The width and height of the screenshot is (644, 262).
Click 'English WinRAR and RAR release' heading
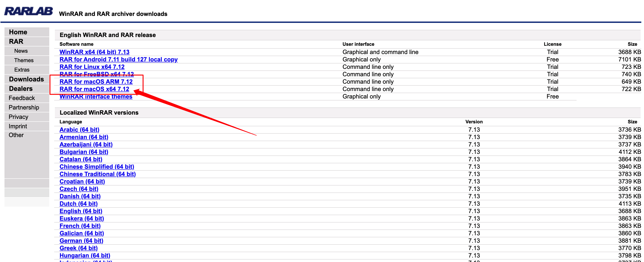point(108,35)
